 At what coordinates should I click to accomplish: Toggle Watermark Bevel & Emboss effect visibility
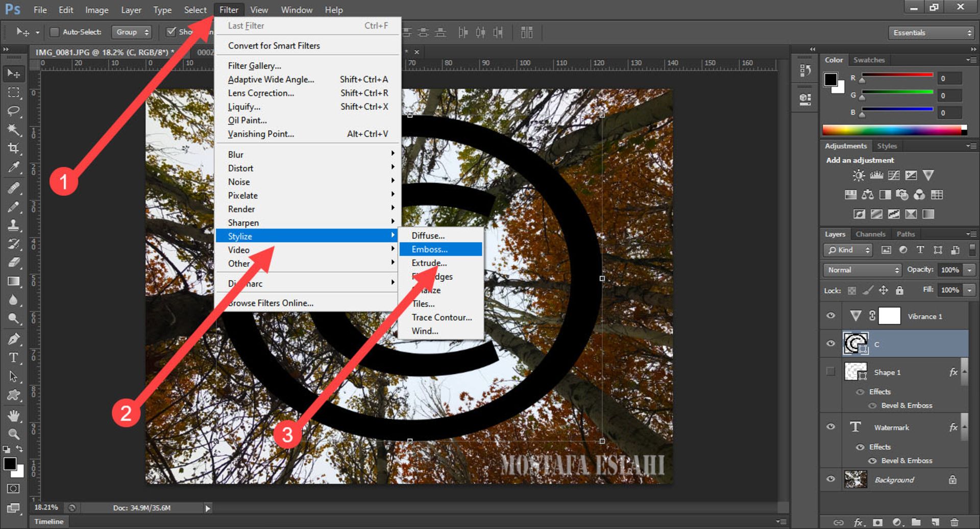[x=872, y=461]
